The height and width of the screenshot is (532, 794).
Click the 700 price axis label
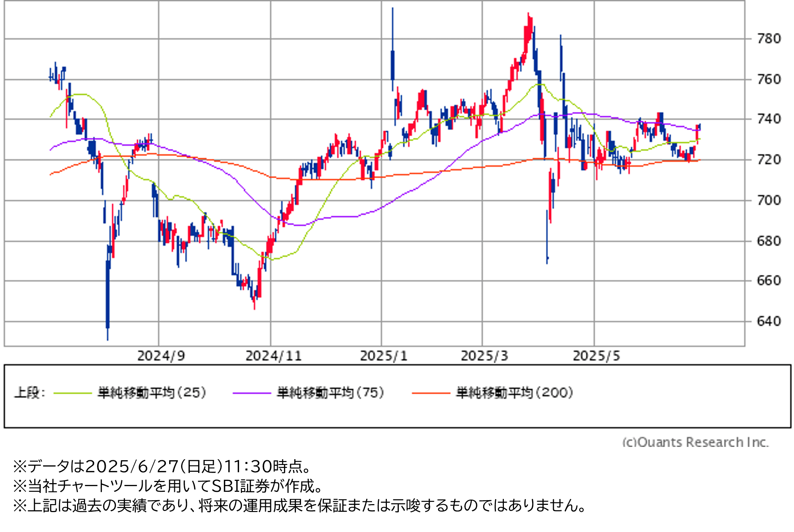[769, 200]
